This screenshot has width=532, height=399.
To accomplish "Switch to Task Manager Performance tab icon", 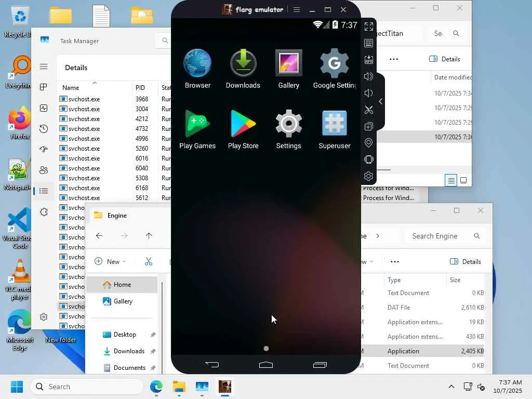I will click(x=44, y=108).
